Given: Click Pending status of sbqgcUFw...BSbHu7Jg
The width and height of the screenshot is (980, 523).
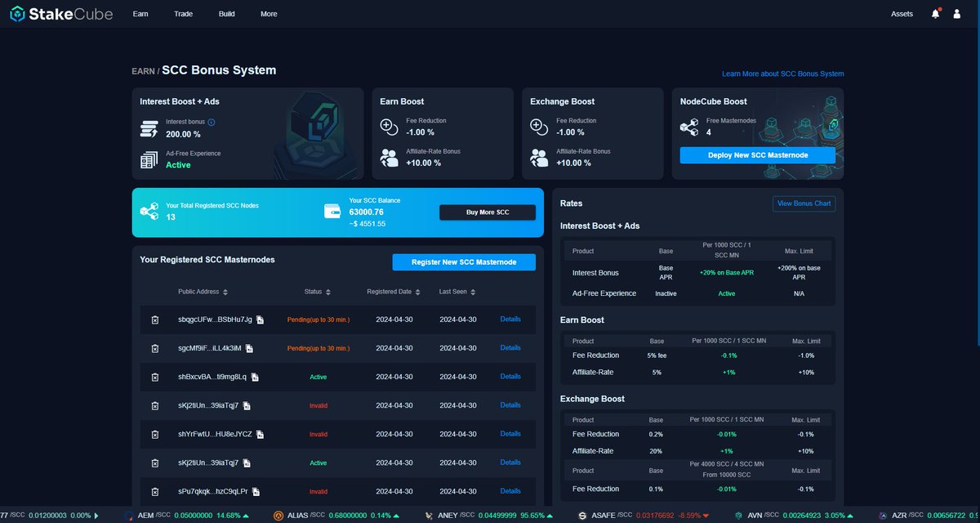Looking at the screenshot, I should [318, 320].
